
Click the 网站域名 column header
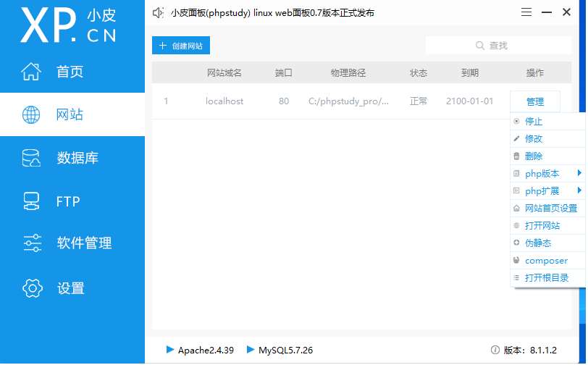coord(224,72)
